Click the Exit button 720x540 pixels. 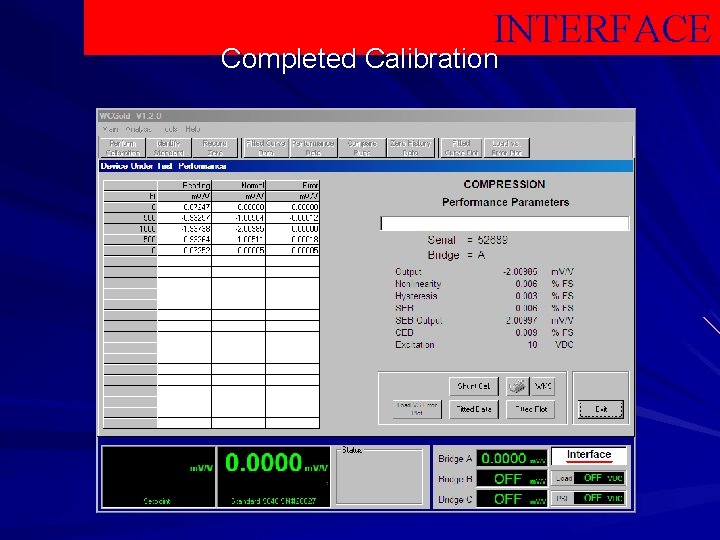(601, 409)
